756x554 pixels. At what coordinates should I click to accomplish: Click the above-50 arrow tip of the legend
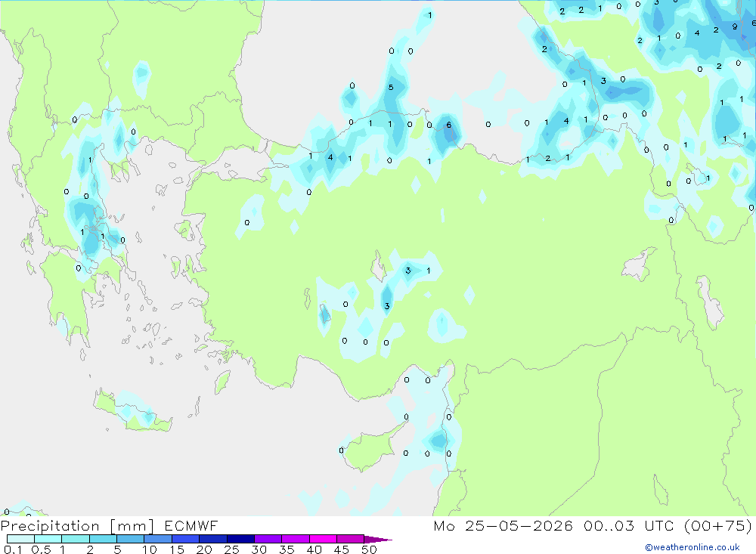(378, 540)
